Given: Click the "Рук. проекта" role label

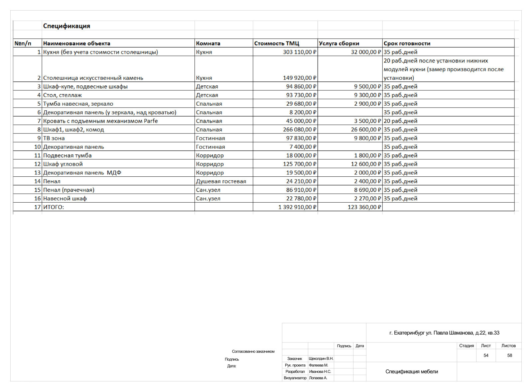Looking at the screenshot, I should (295, 365).
